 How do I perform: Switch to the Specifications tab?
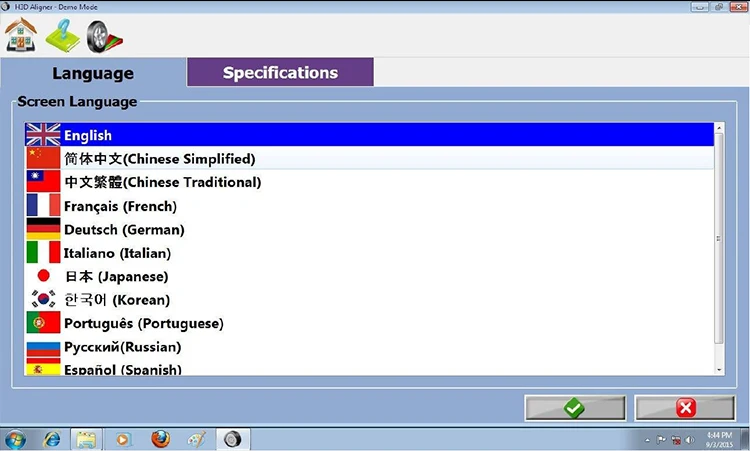280,72
